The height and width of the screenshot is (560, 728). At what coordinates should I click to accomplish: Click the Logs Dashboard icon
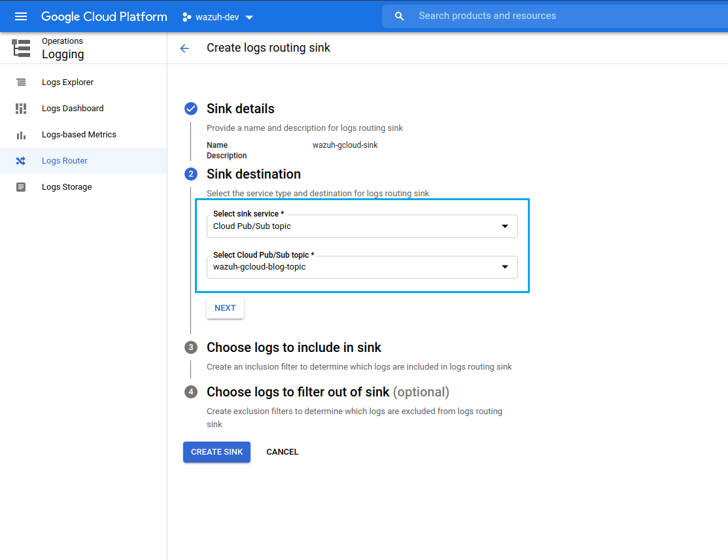(x=21, y=109)
